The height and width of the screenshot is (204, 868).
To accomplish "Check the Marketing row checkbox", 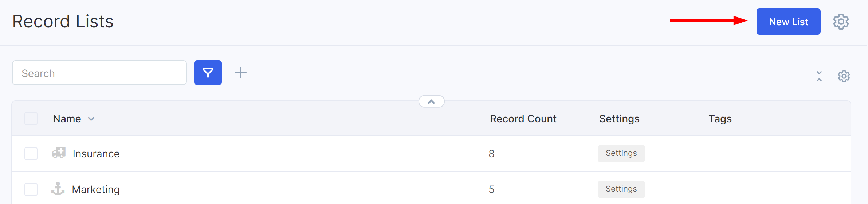I will tap(31, 189).
